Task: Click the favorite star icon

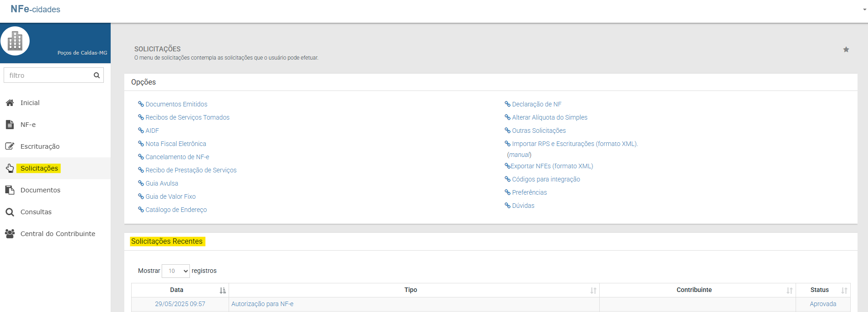Action: tap(846, 50)
